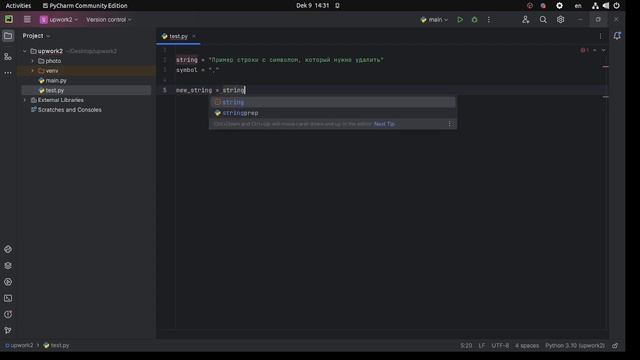Change the LF line separator

point(482,345)
